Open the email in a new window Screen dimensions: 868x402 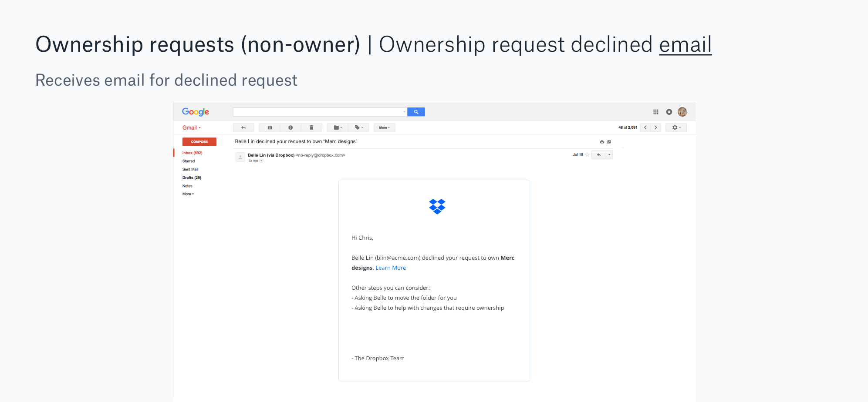(609, 141)
